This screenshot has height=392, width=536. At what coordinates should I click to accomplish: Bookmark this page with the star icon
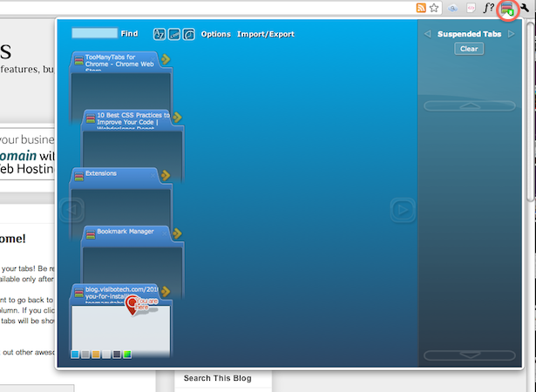coord(434,8)
